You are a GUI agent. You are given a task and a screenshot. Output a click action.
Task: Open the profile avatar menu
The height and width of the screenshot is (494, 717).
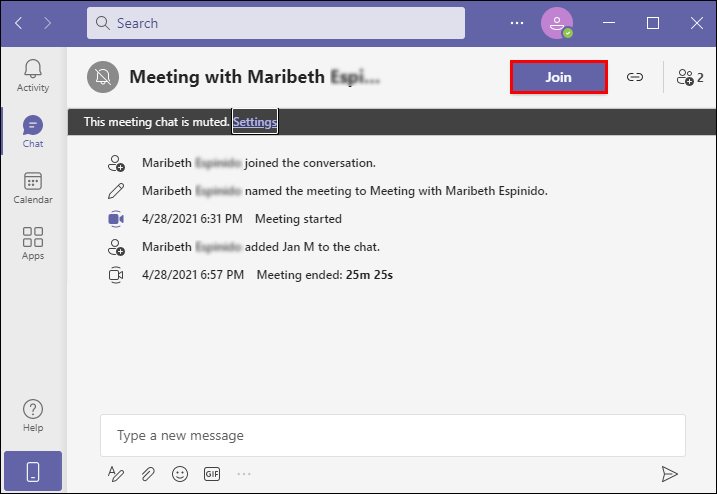(x=556, y=23)
